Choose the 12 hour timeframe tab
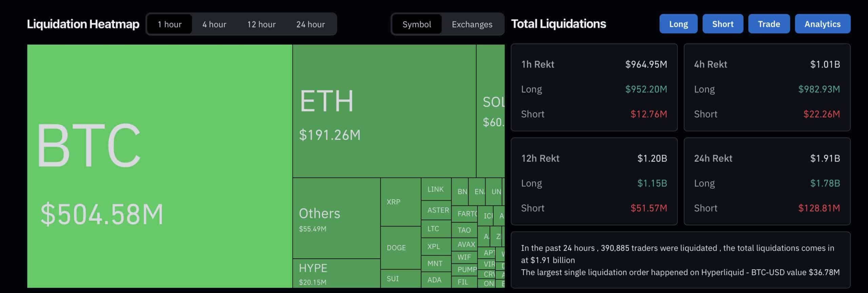 [x=261, y=24]
